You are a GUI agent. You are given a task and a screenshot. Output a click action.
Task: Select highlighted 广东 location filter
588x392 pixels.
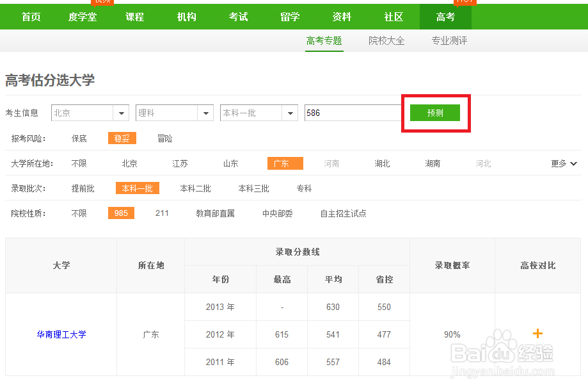pos(285,163)
